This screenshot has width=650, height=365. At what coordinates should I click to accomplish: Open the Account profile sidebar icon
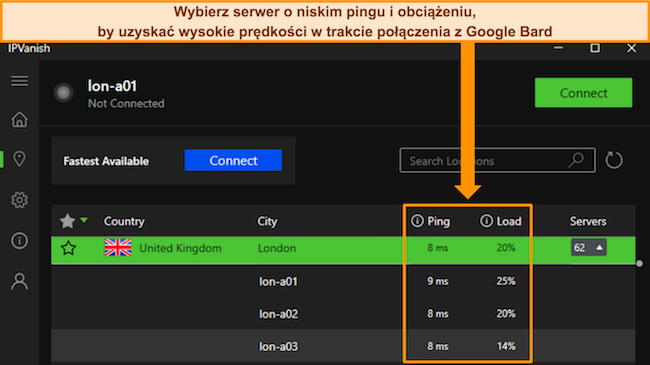click(19, 282)
